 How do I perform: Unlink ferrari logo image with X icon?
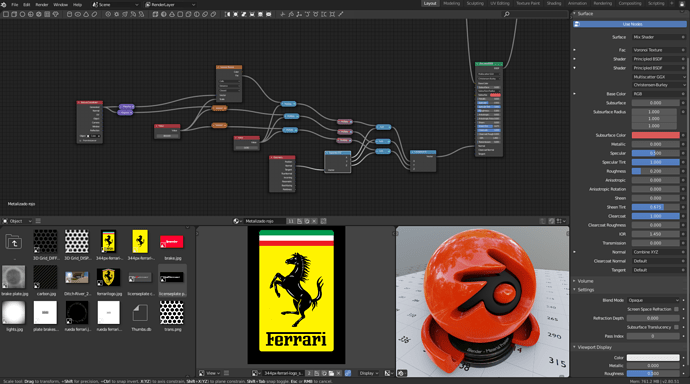point(338,373)
